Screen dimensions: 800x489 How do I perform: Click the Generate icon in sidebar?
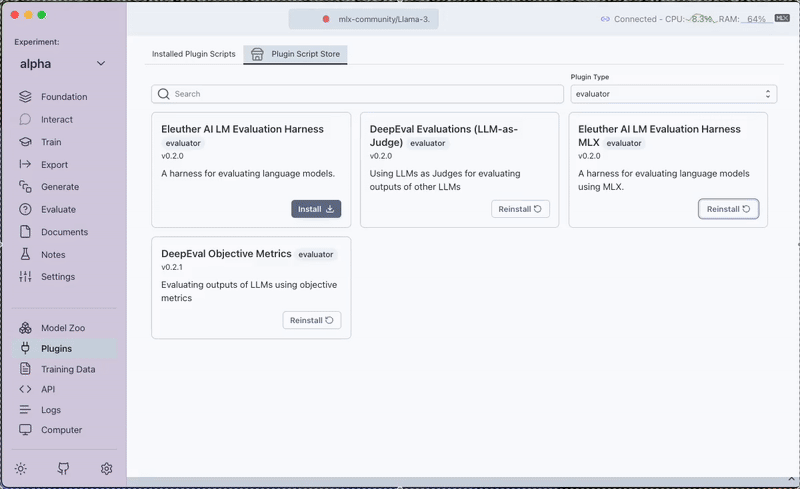[25, 187]
